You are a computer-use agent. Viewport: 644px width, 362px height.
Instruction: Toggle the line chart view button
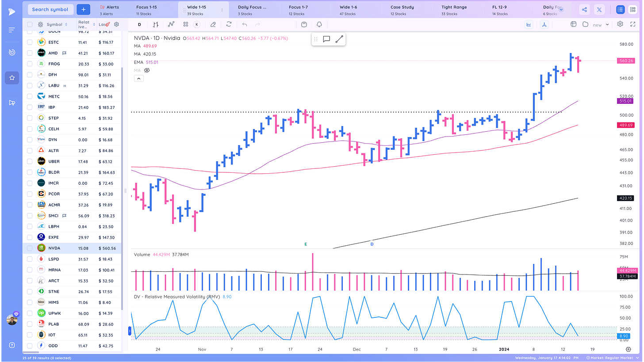click(529, 25)
